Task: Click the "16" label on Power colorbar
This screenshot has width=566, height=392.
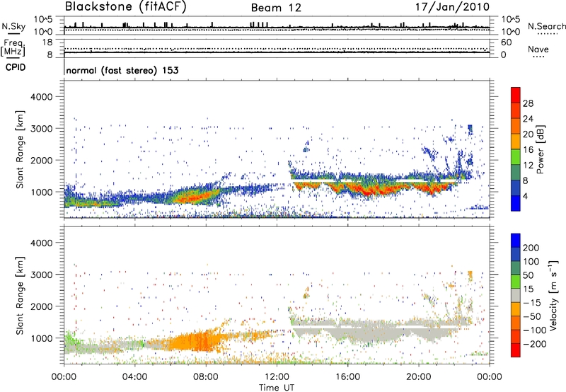Action: [x=528, y=149]
